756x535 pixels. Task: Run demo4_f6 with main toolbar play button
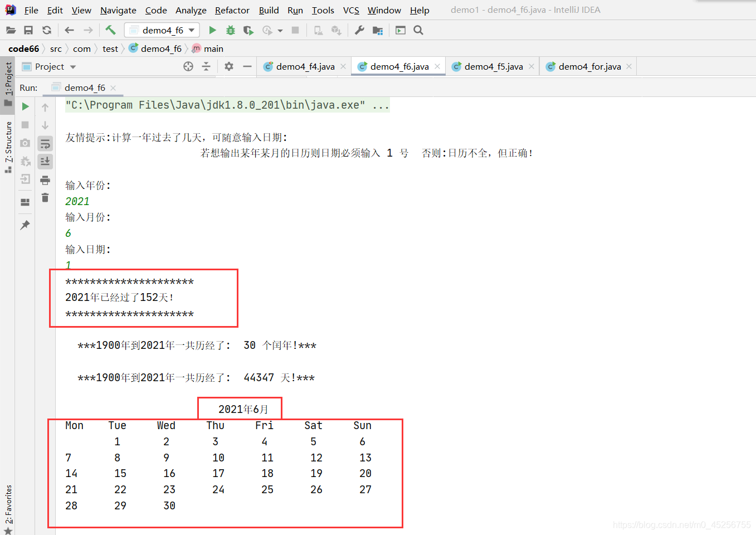tap(212, 30)
